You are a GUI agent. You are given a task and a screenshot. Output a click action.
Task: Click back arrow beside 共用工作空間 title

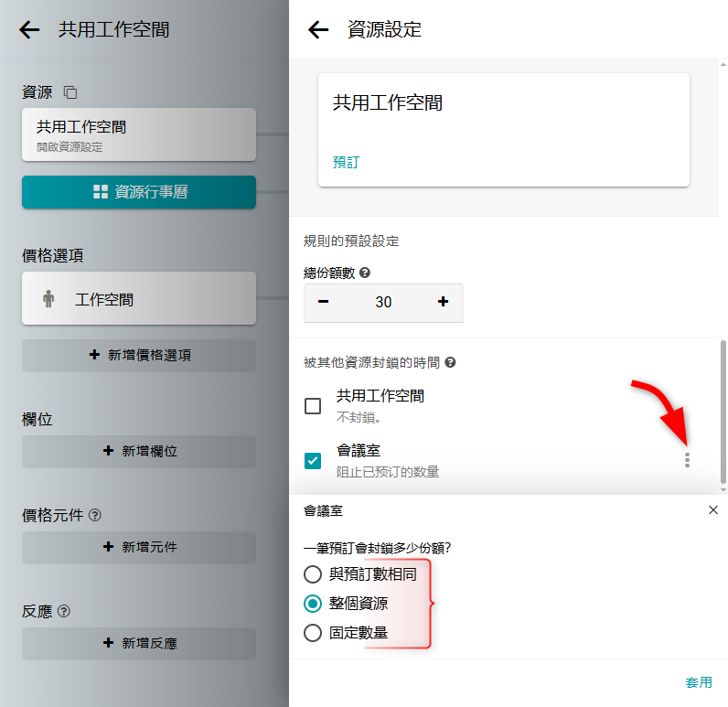(29, 29)
